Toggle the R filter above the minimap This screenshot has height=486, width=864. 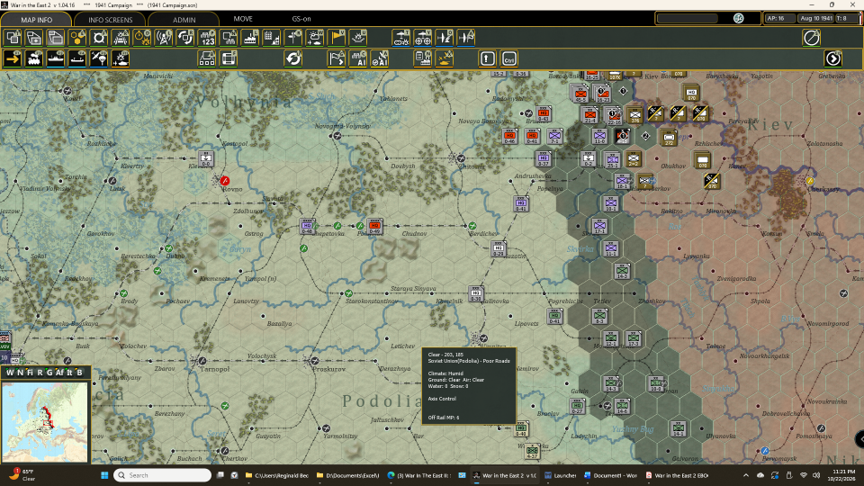pos(40,372)
